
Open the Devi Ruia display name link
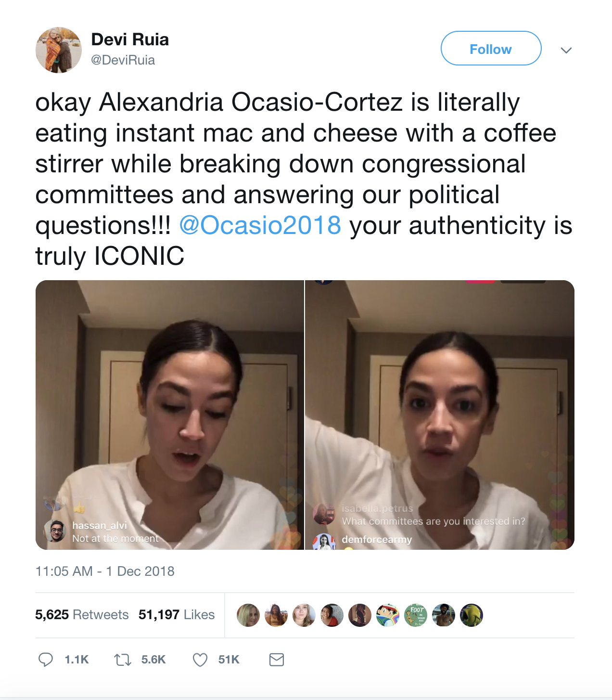pos(130,39)
